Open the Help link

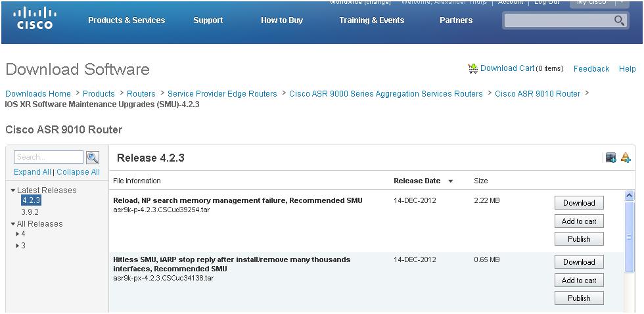(x=627, y=68)
